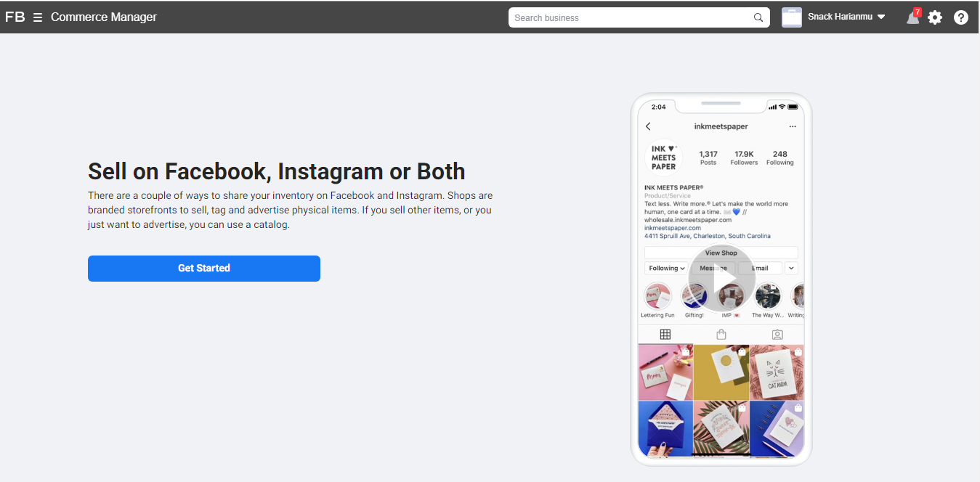Play the phone demo video
This screenshot has height=482, width=980.
coord(722,279)
